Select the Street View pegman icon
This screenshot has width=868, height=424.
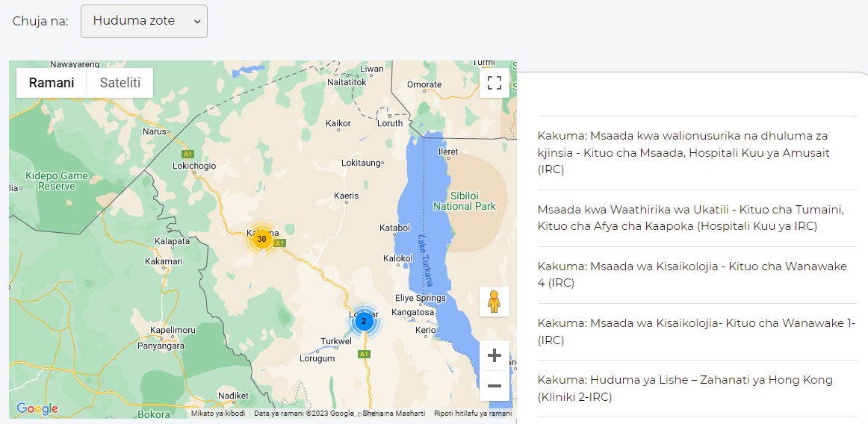coord(495,302)
